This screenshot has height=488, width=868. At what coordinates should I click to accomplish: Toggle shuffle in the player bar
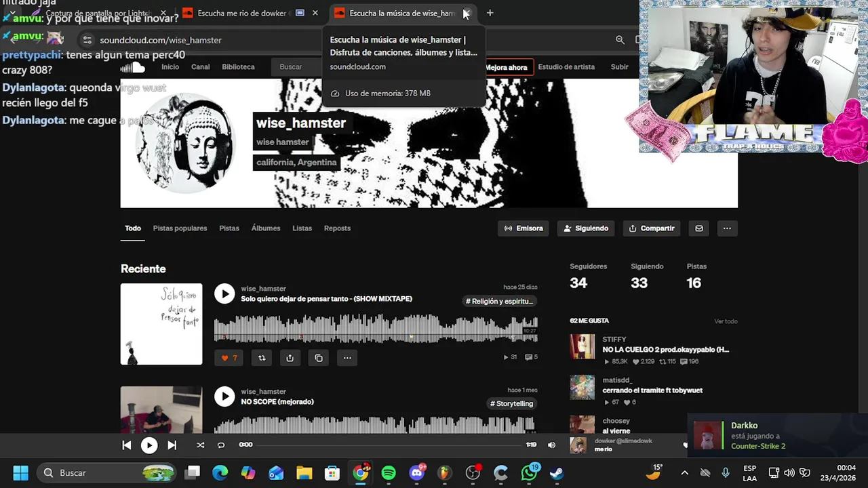200,445
